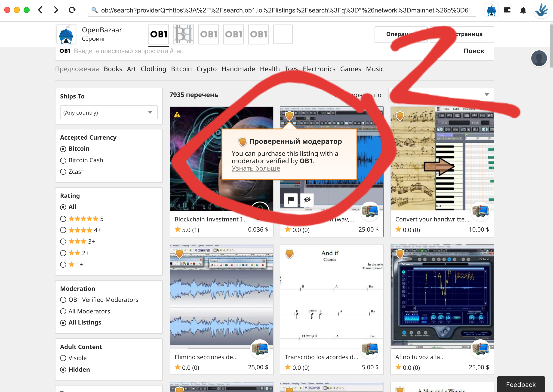The height and width of the screenshot is (392, 553).
Task: Open notifications bell
Action: pyautogui.click(x=523, y=10)
